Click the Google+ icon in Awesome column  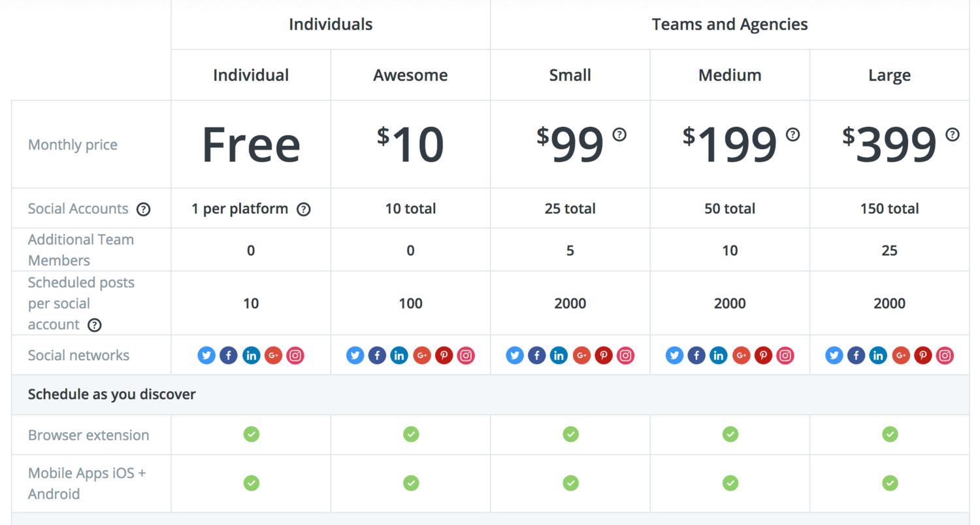(x=421, y=356)
